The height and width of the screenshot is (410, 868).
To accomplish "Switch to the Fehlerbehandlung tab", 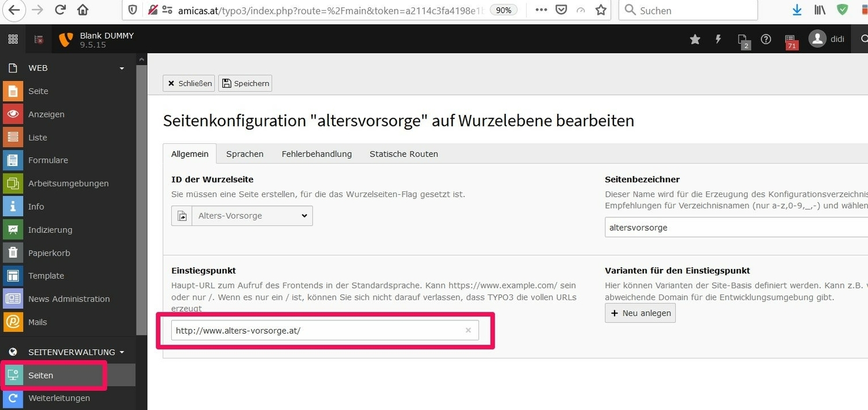I will 317,154.
